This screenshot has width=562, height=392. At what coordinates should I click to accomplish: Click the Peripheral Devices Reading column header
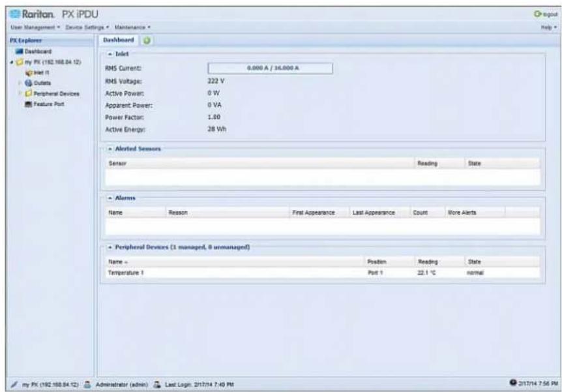pyautogui.click(x=440, y=262)
